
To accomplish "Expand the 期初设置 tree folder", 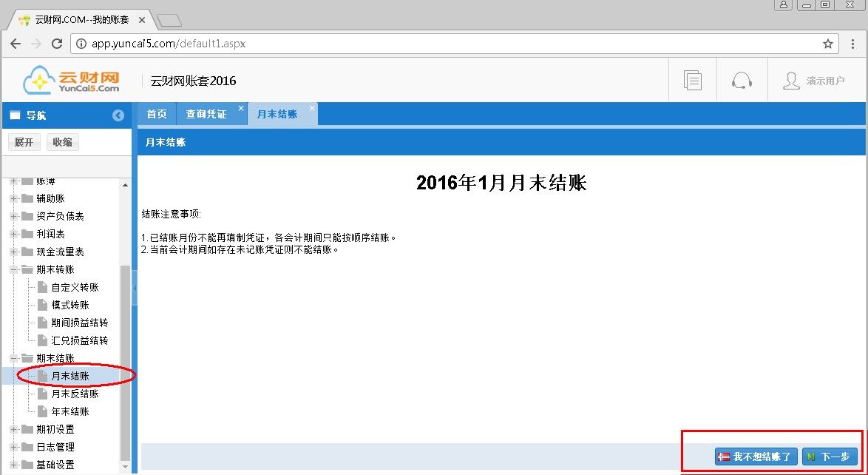I will pos(13,429).
